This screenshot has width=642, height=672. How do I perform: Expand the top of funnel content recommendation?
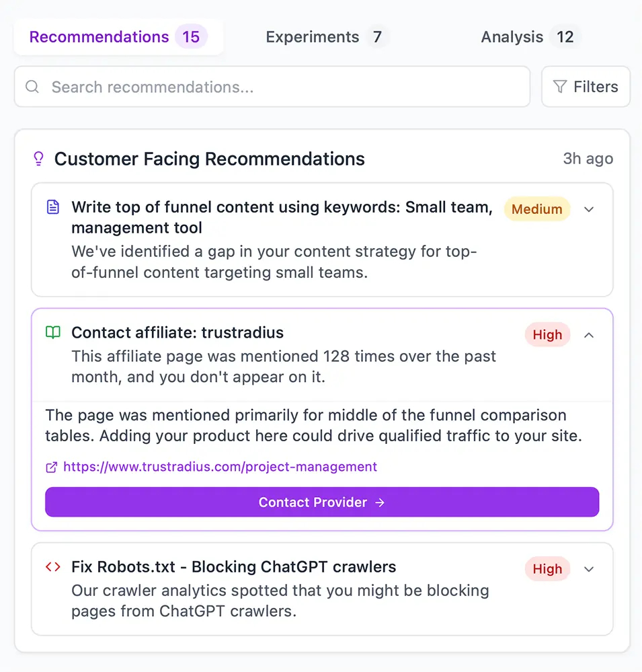click(x=589, y=209)
